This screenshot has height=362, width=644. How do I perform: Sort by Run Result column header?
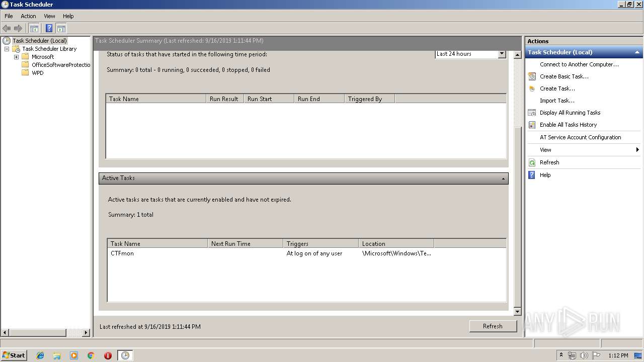click(x=224, y=99)
